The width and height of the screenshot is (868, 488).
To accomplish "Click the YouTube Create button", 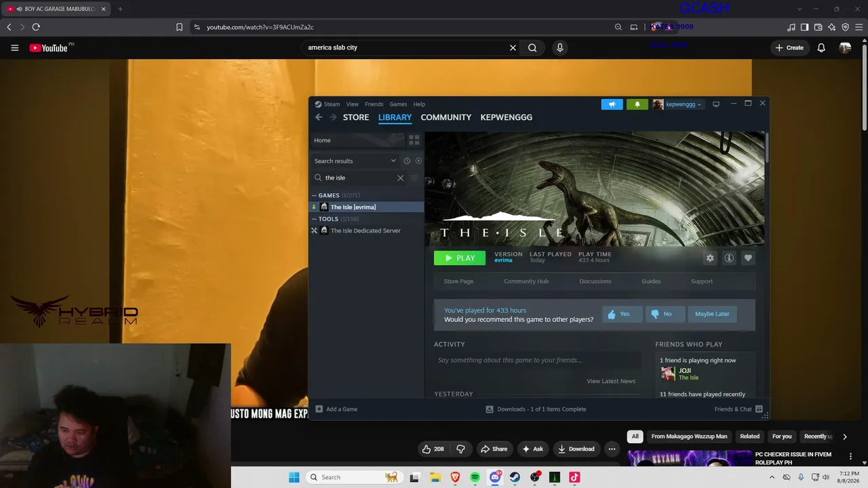I will [789, 48].
